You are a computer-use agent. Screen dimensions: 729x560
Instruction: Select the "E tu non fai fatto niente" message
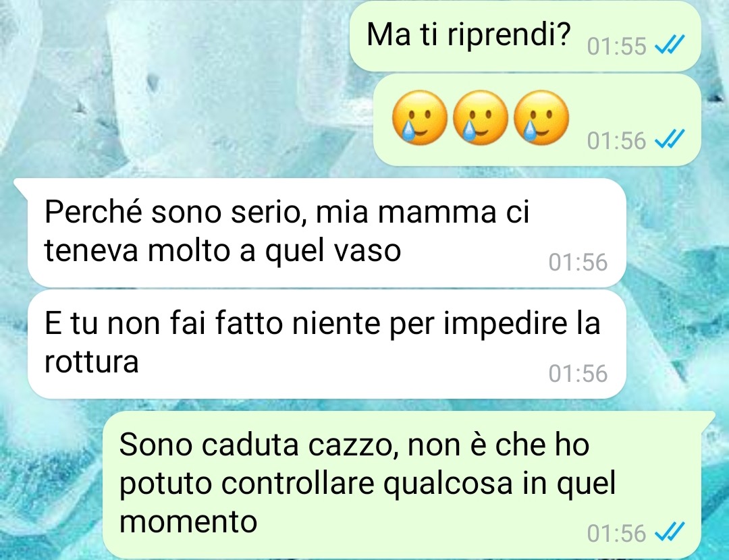click(327, 344)
